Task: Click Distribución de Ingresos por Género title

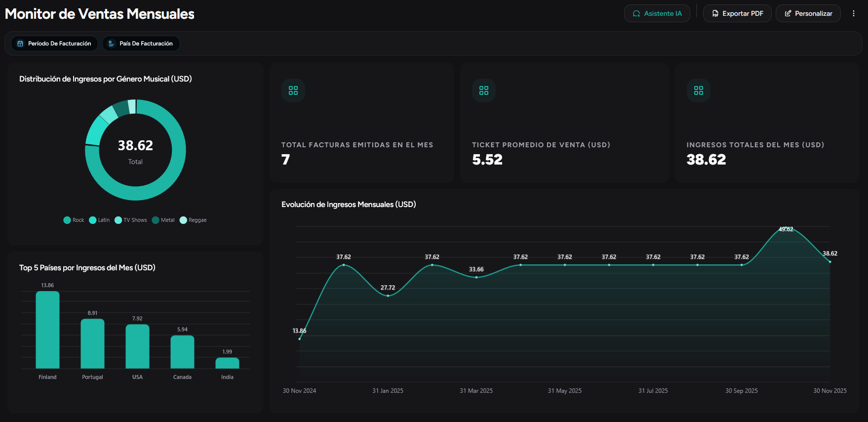Action: [x=106, y=79]
